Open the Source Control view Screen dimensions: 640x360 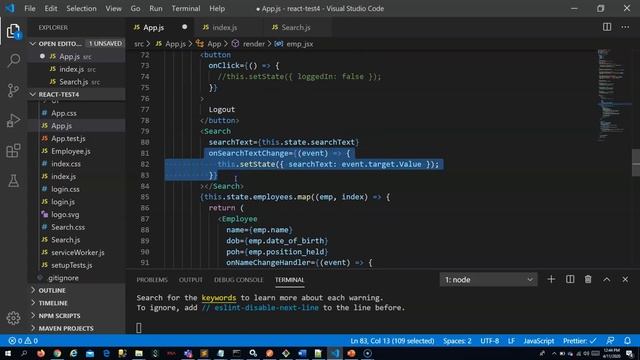point(13,90)
